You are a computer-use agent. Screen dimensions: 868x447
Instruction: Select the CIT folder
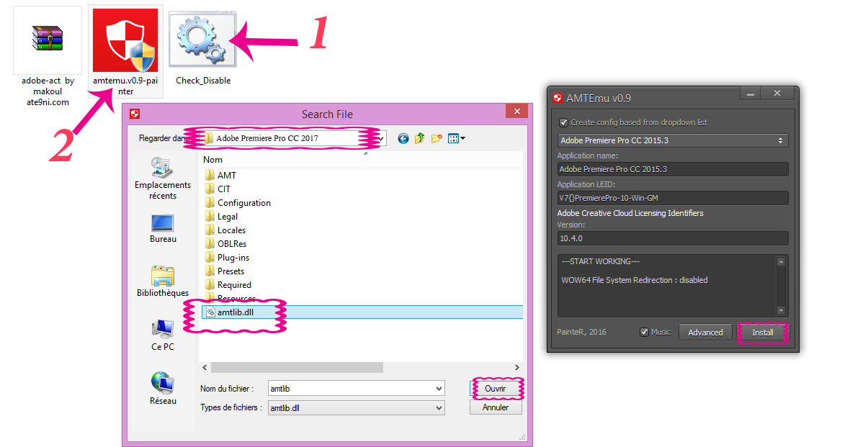tap(218, 189)
